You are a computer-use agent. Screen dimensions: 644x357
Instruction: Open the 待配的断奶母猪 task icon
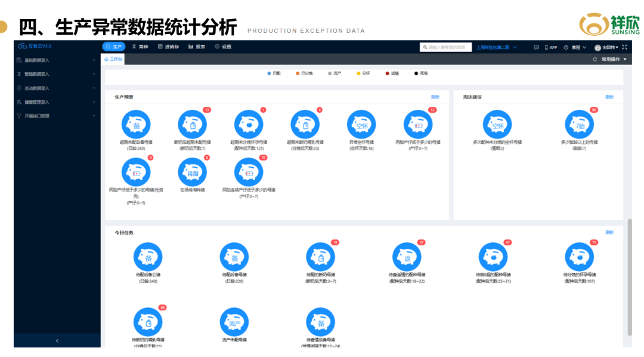pos(321,257)
